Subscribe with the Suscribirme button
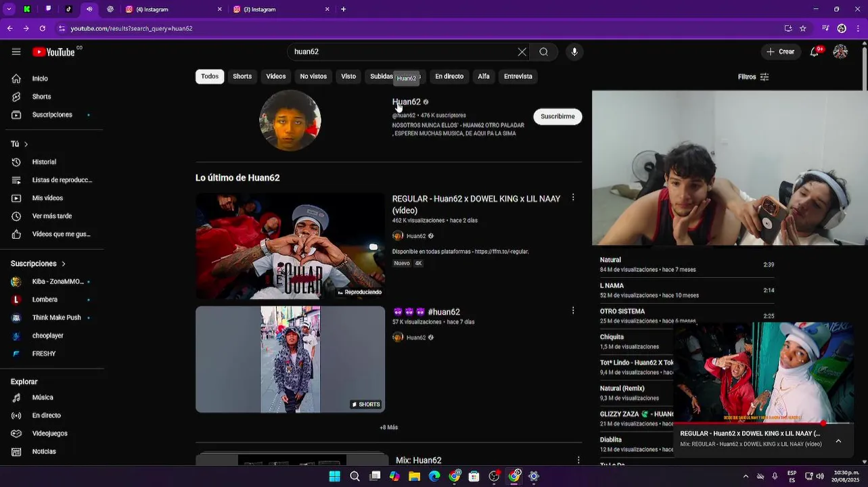The width and height of the screenshot is (868, 487). [x=557, y=116]
